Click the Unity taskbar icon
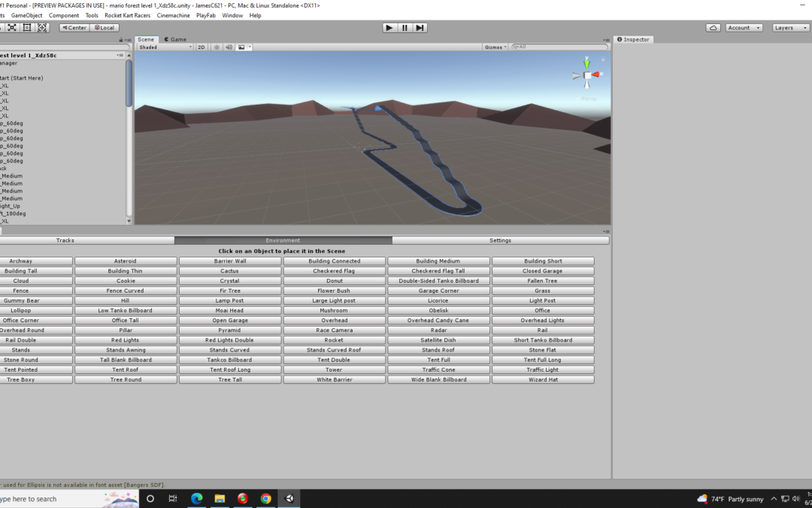The height and width of the screenshot is (508, 812). pos(289,499)
